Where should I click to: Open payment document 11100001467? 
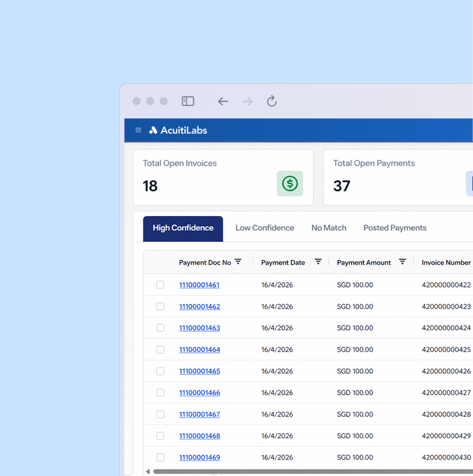[x=199, y=414]
